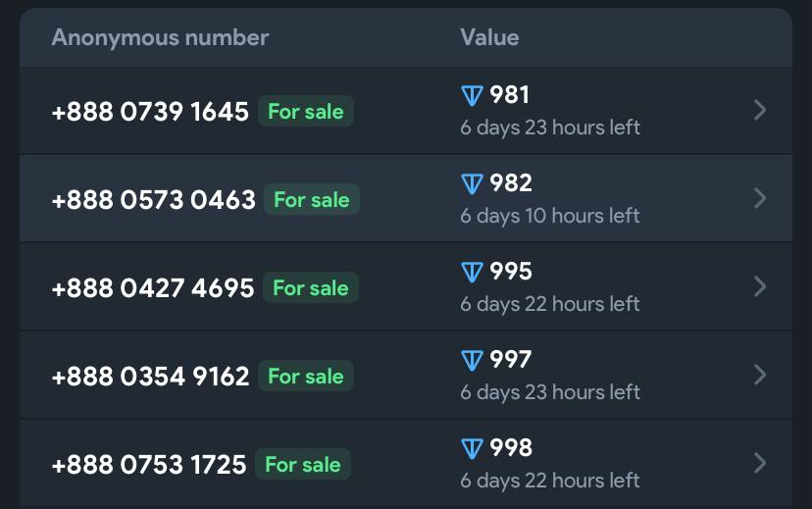This screenshot has width=812, height=509.
Task: Select For sale badge on +888 0753 1725
Action: tap(303, 465)
